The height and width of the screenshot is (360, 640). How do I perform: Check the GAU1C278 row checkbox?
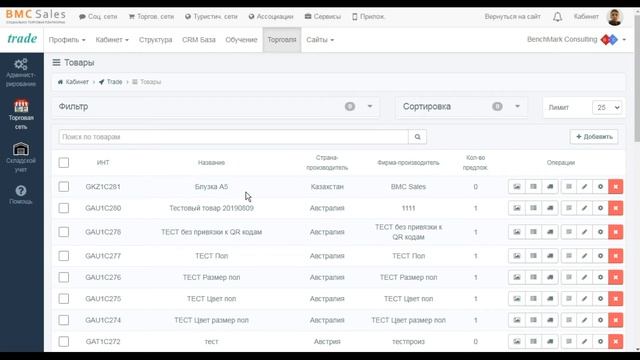(64, 232)
